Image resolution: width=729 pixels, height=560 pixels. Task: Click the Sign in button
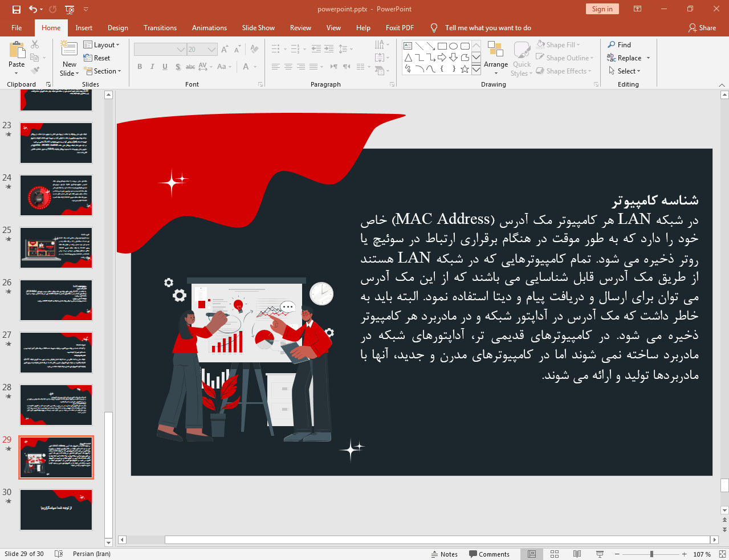click(602, 9)
